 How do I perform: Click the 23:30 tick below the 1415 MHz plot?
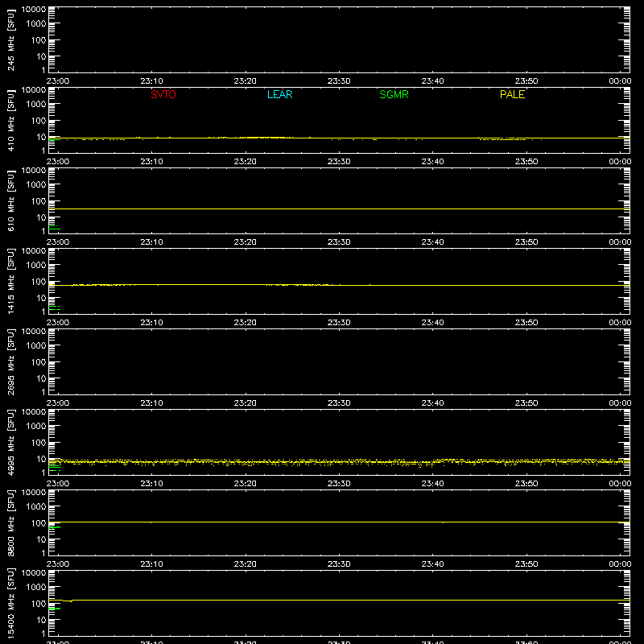[339, 323]
